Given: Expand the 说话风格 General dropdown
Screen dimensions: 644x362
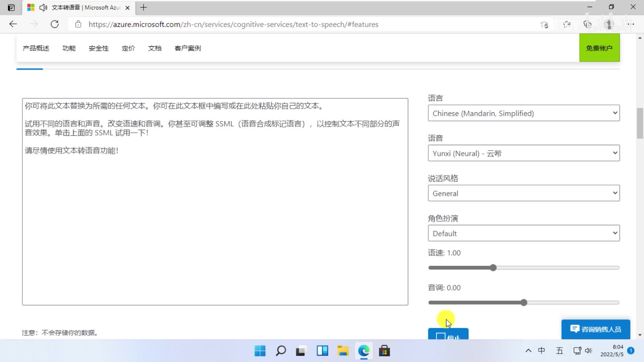Looking at the screenshot, I should 524,193.
